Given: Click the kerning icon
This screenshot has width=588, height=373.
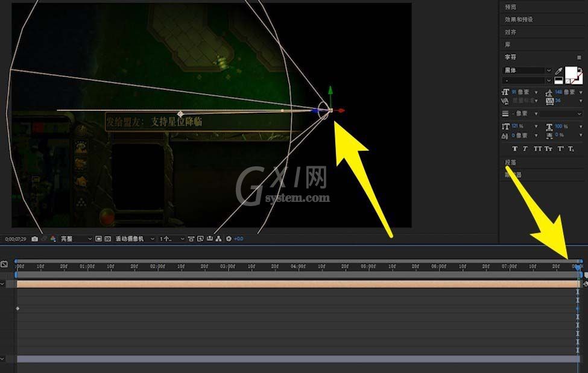Looking at the screenshot, I should click(x=505, y=101).
